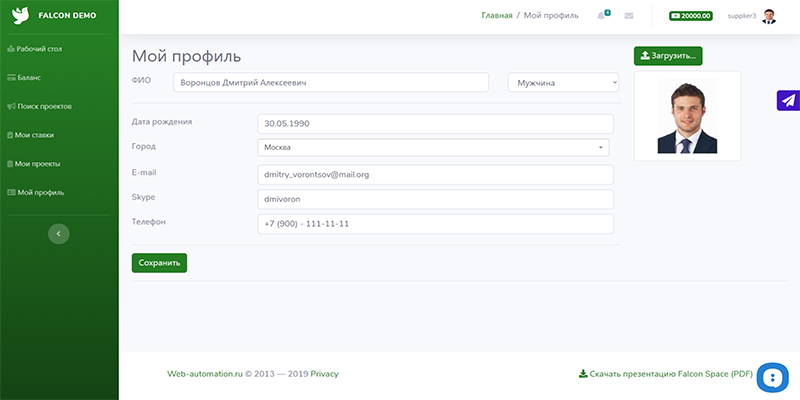Expand the city dropdown showing Москва
The image size is (800, 400).
coord(434,147)
